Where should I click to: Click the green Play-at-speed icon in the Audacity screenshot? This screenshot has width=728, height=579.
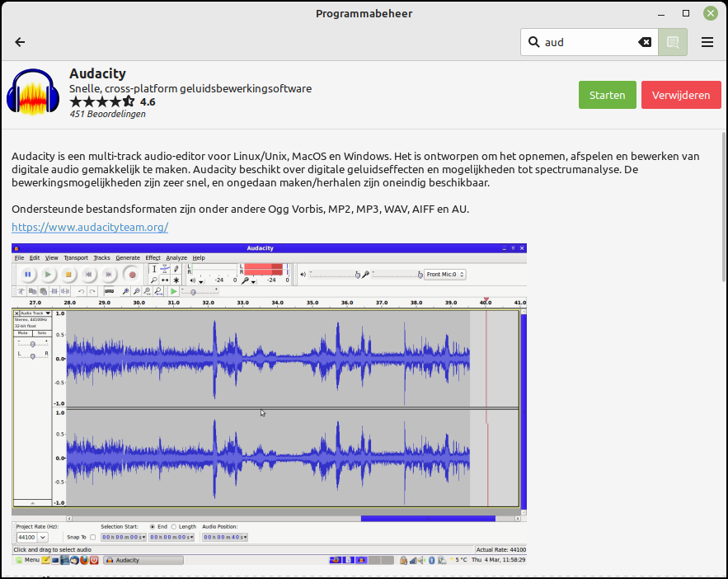click(174, 291)
